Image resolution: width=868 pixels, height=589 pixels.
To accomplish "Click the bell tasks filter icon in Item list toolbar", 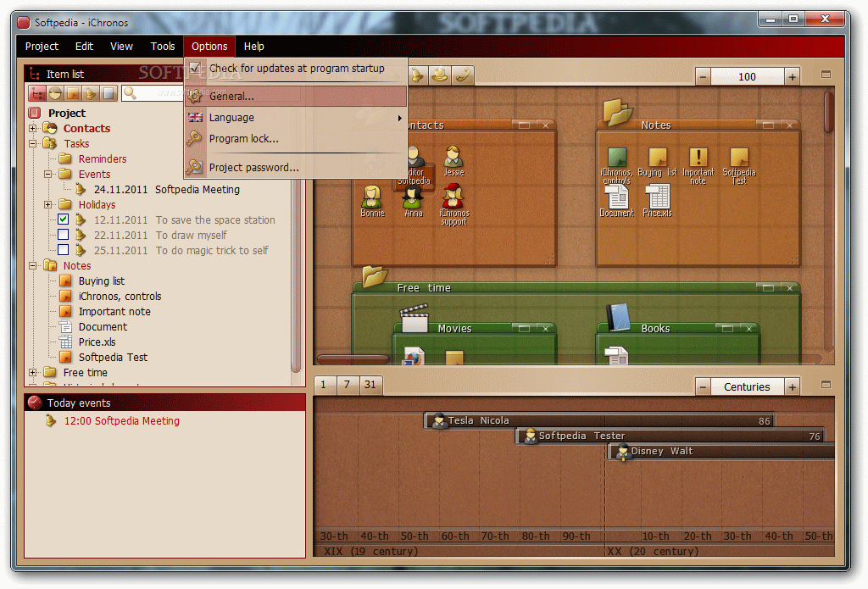I will 91,93.
